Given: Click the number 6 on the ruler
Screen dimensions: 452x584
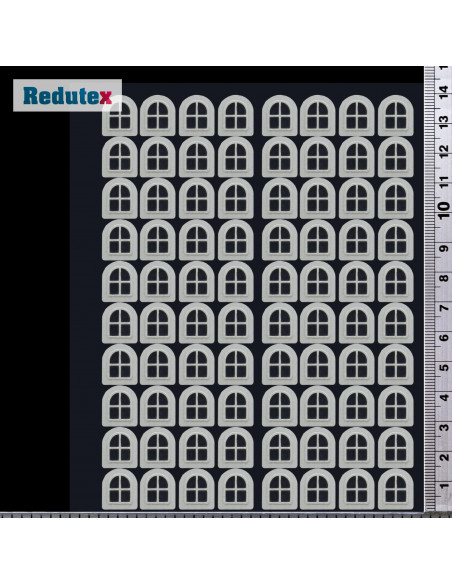Looking at the screenshot, I should click(x=444, y=338).
